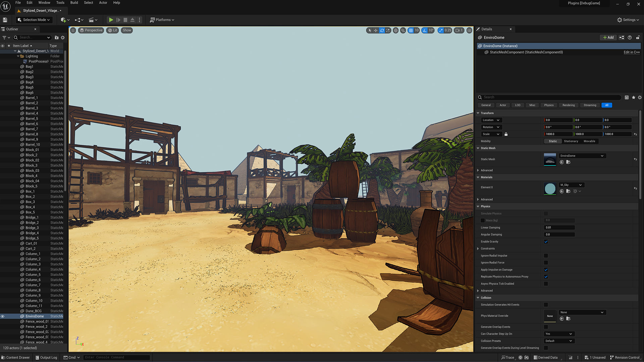The image size is (644, 362).
Task: Uncheck Enable Gravity
Action: [546, 242]
